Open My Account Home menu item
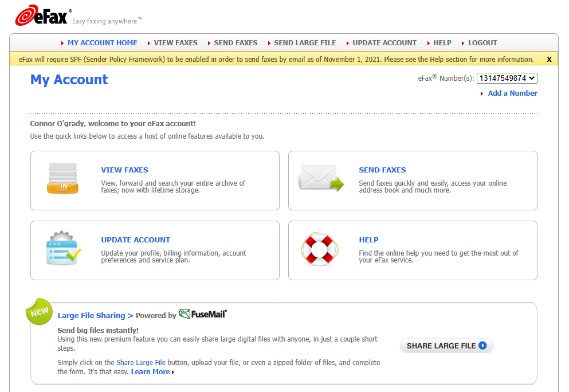The width and height of the screenshot is (569, 392). 103,43
